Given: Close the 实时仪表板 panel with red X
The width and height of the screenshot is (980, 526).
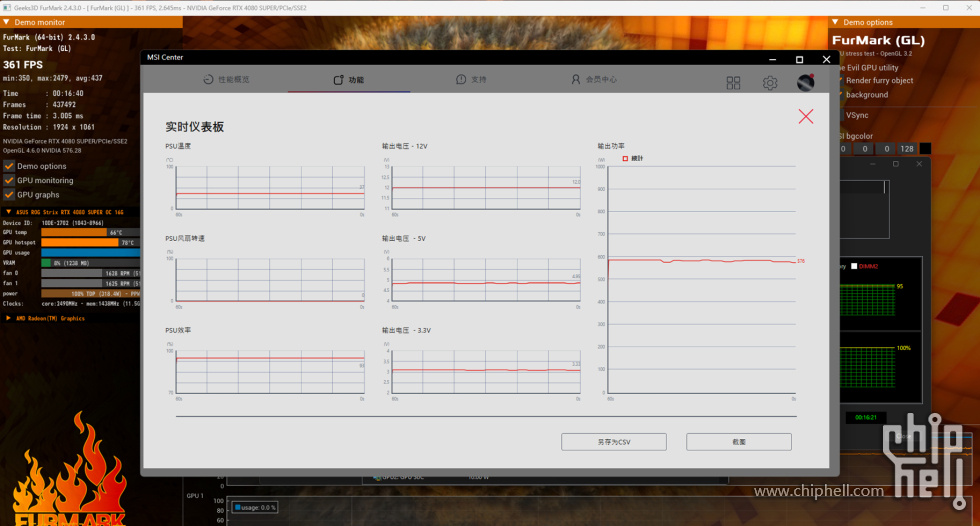Looking at the screenshot, I should (x=806, y=116).
